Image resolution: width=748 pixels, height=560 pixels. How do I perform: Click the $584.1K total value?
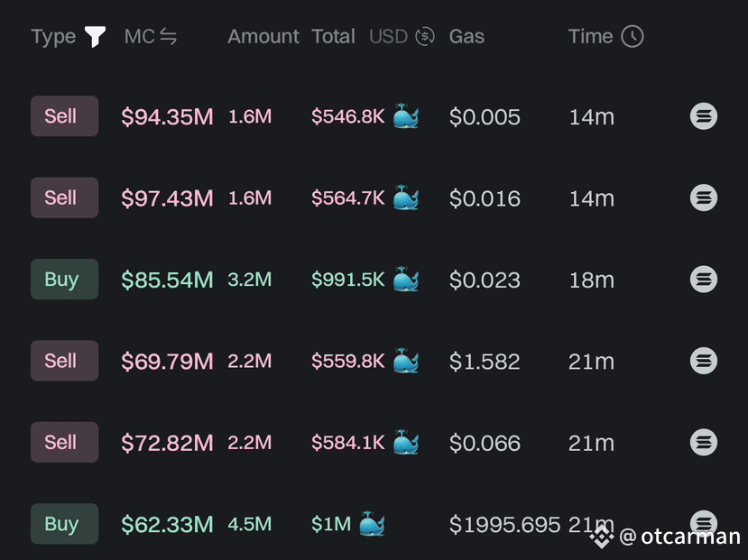coord(347,443)
